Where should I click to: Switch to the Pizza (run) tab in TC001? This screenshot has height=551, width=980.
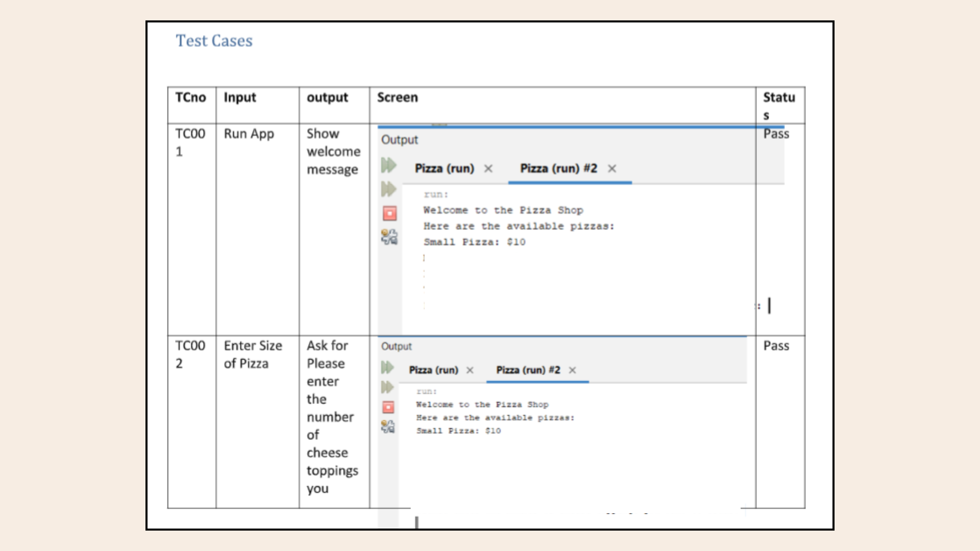pyautogui.click(x=444, y=168)
